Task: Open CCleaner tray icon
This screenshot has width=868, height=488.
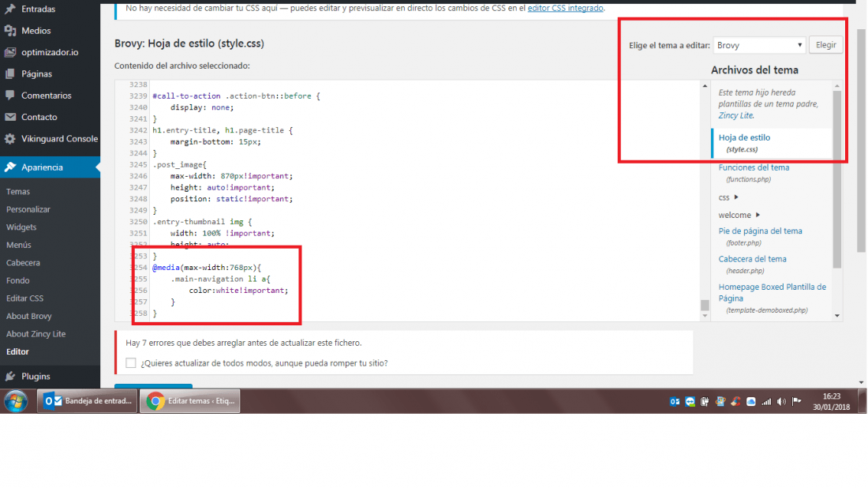Action: pyautogui.click(x=735, y=402)
